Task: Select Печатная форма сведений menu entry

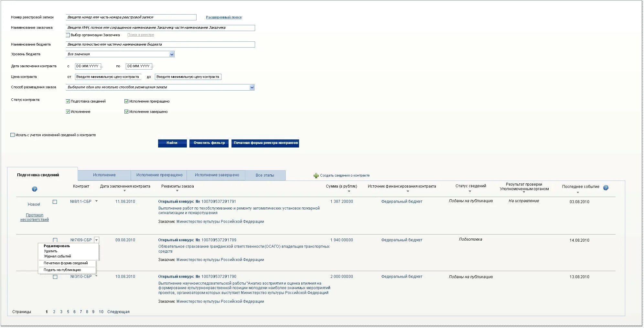Action: pyautogui.click(x=66, y=263)
